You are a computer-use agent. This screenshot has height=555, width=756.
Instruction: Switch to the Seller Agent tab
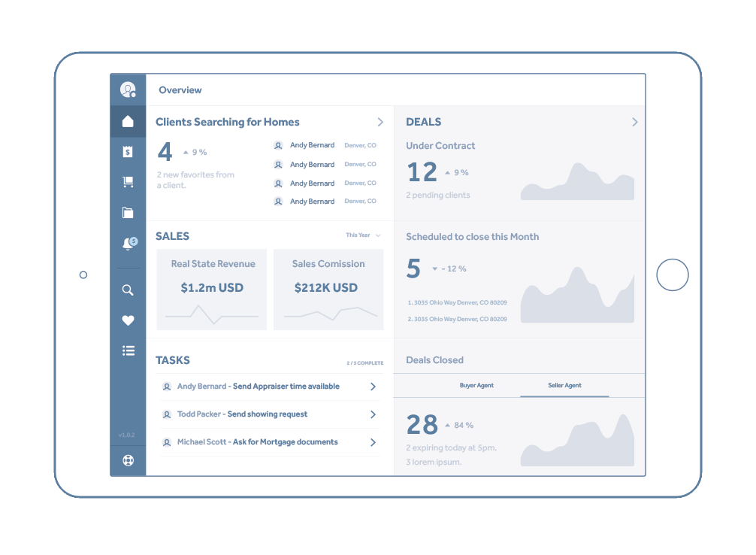pos(564,386)
